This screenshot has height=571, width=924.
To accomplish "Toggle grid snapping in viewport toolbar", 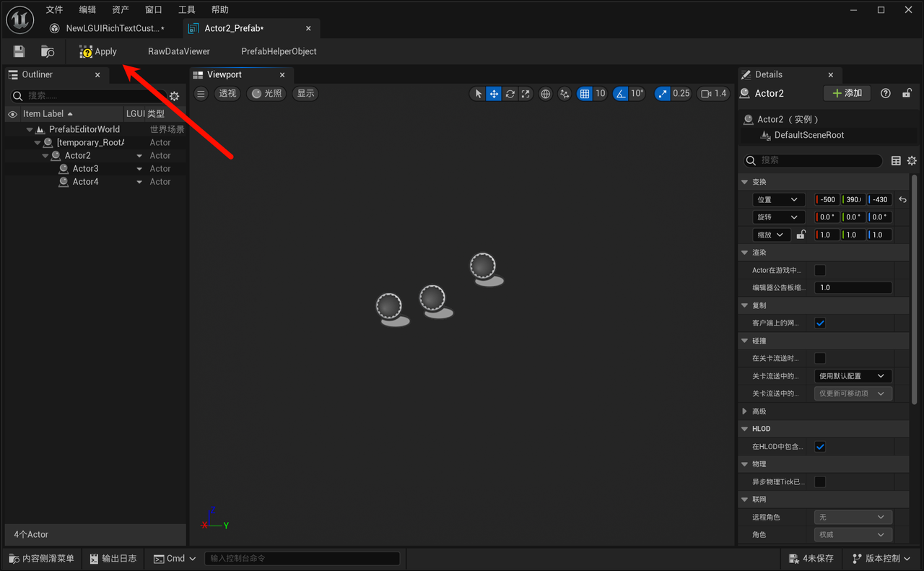I will pos(584,93).
